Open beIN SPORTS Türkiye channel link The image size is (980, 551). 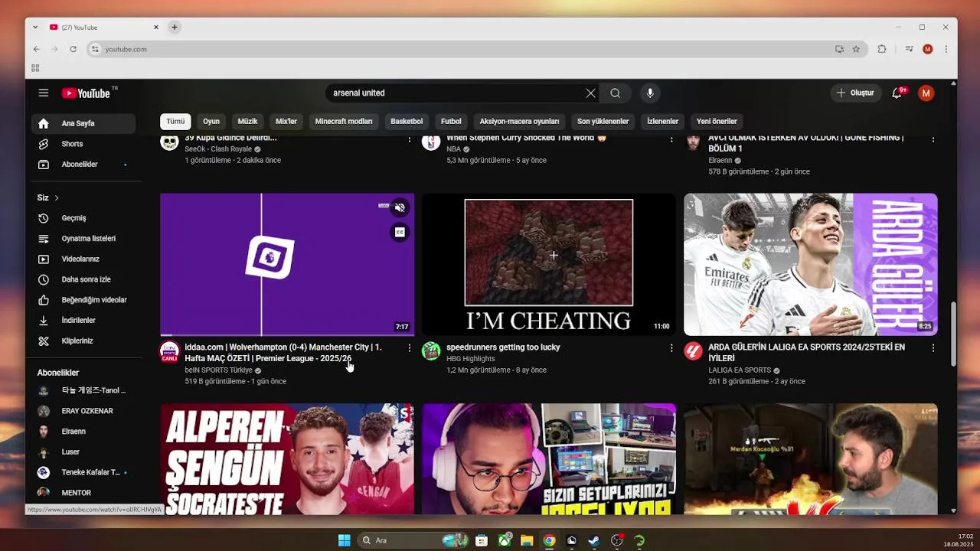[218, 370]
